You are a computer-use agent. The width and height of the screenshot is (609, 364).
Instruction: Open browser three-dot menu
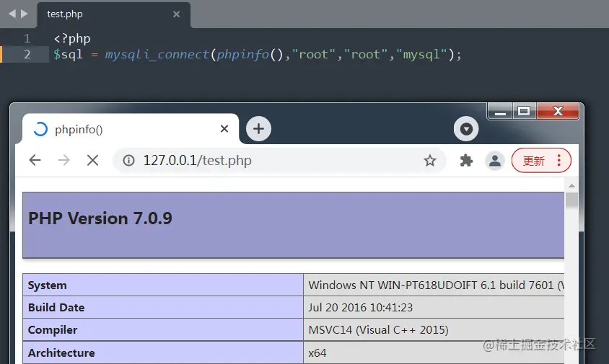coord(559,160)
